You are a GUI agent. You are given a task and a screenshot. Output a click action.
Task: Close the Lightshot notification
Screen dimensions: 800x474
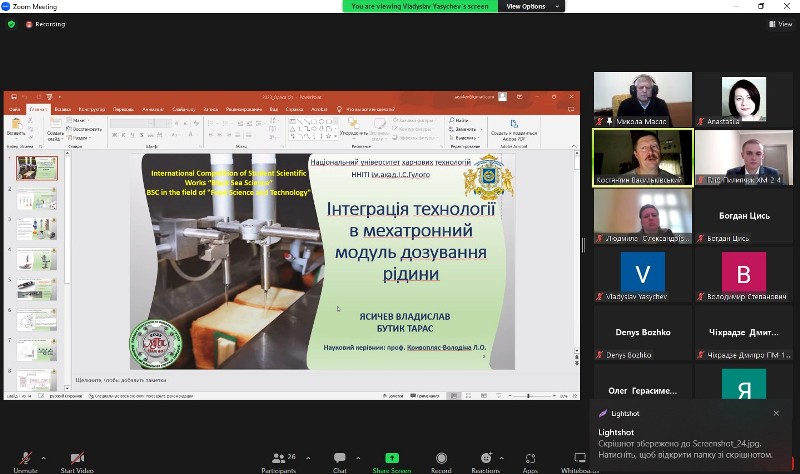776,413
